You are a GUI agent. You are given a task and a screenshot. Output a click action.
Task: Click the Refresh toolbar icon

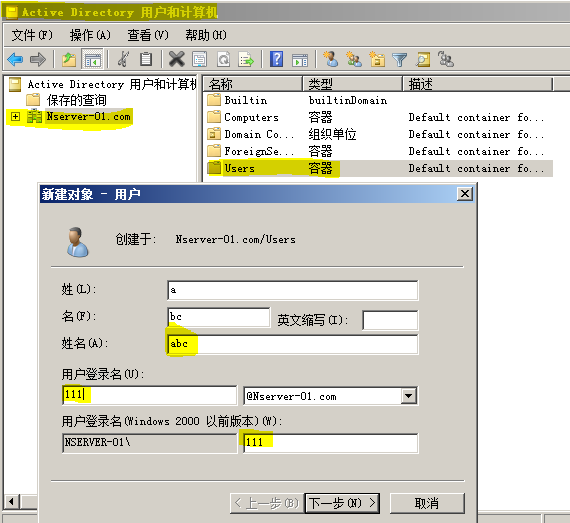point(223,59)
